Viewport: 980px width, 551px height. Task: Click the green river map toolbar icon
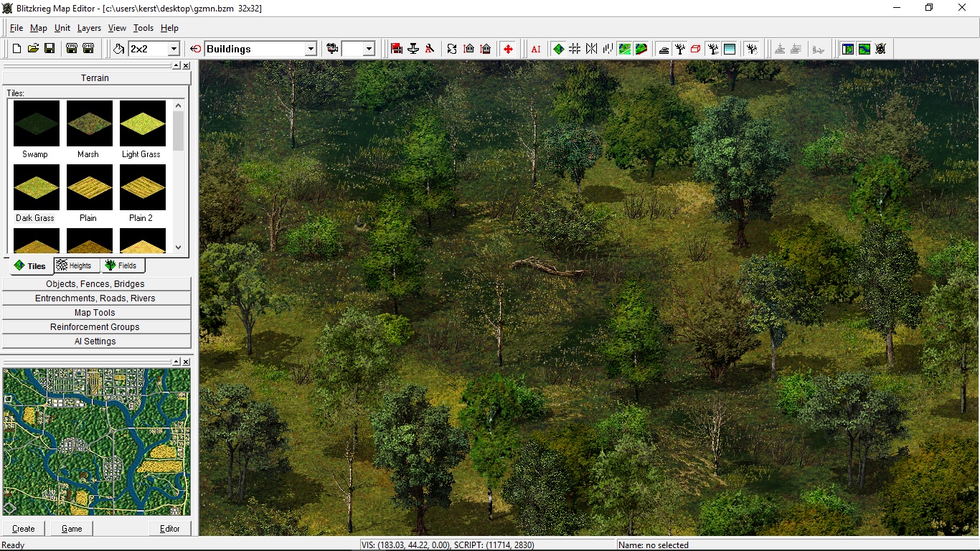point(864,49)
